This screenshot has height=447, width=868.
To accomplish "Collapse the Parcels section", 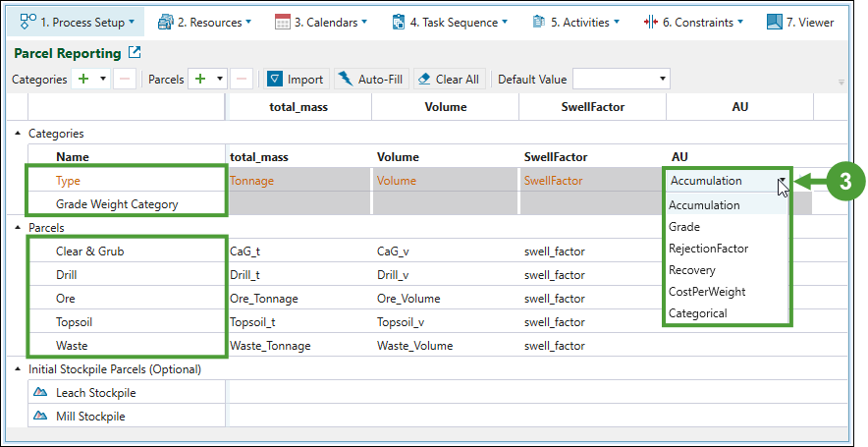I will [19, 228].
